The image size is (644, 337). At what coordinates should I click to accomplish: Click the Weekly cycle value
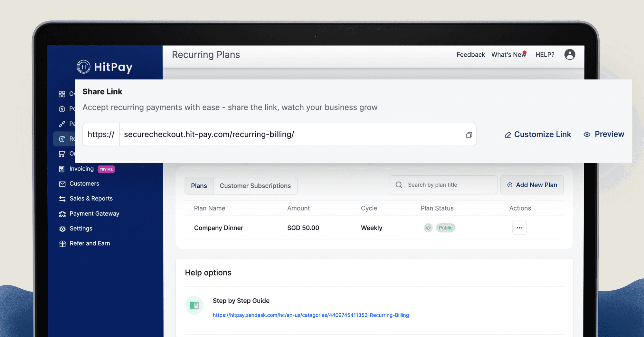(372, 228)
